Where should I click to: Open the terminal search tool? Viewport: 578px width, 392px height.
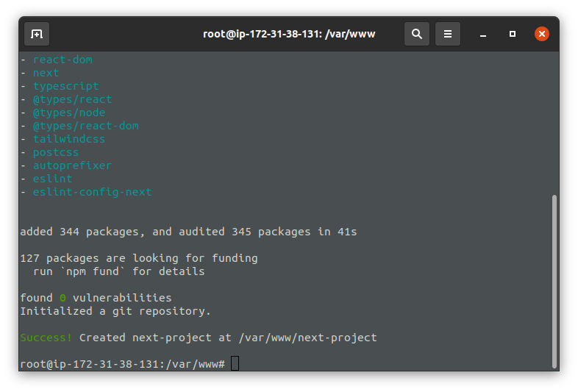416,34
